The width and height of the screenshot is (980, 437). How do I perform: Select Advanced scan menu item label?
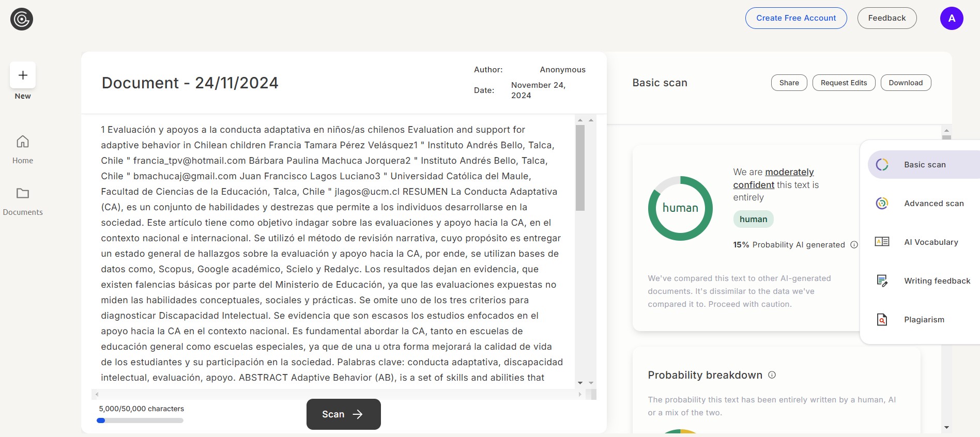coord(934,204)
